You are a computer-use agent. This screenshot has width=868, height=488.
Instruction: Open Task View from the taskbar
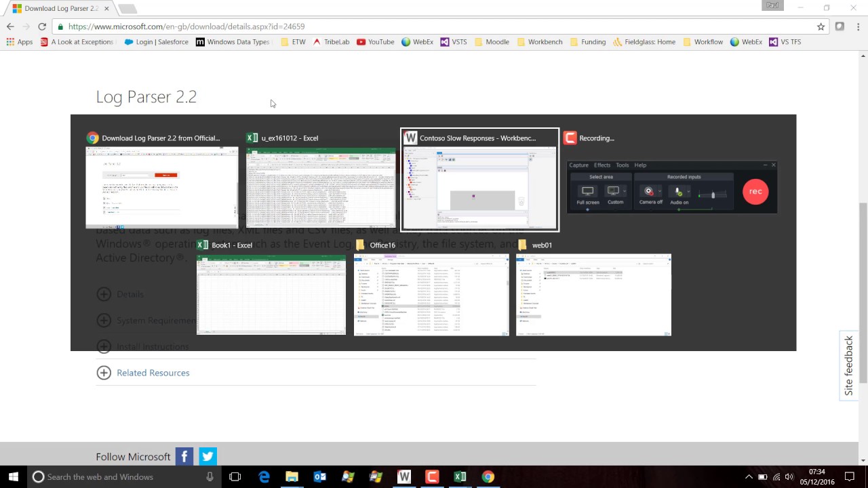(235, 476)
